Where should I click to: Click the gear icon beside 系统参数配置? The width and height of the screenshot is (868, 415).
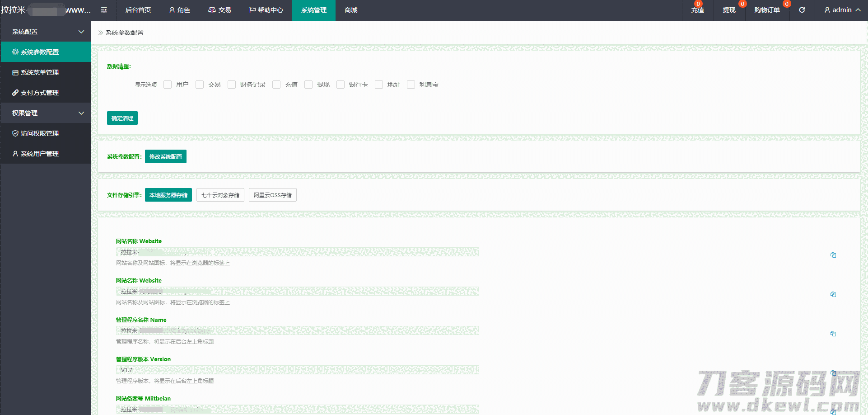tap(15, 52)
